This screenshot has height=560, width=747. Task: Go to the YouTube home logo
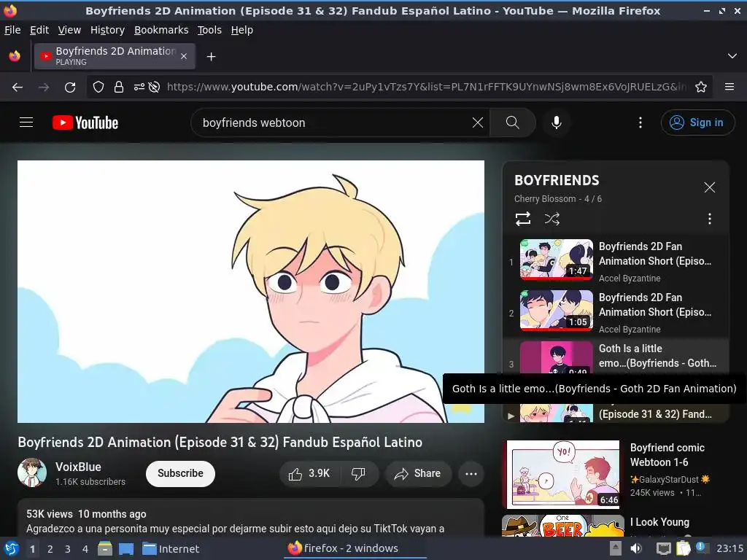(x=85, y=122)
